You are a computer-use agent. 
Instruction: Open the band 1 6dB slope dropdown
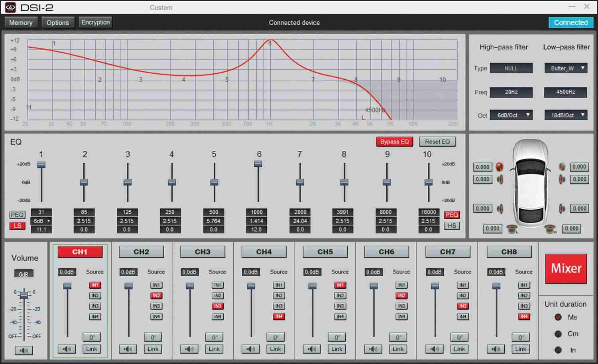pyautogui.click(x=41, y=221)
